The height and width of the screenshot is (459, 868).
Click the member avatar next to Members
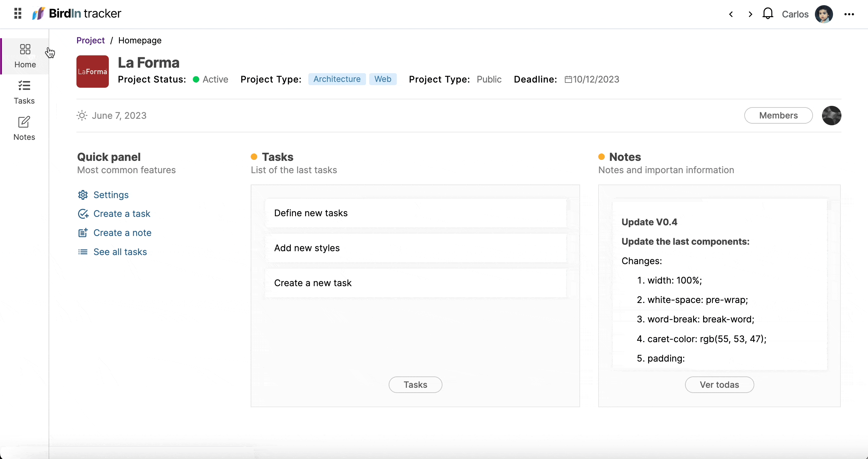[832, 116]
